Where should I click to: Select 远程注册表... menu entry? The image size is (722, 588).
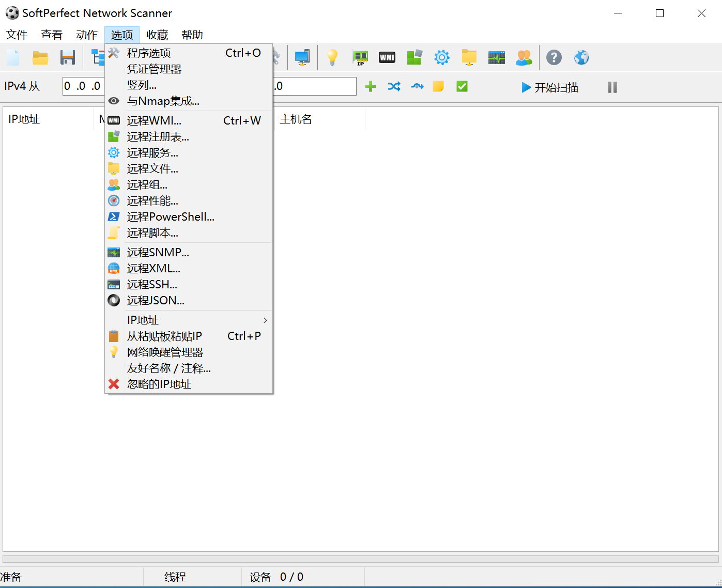[x=189, y=136]
